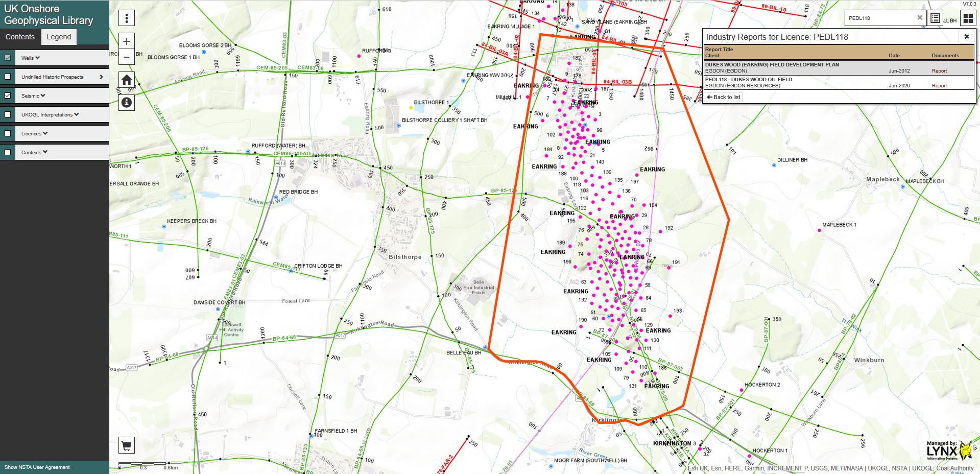Zoom out of the map

[x=127, y=57]
